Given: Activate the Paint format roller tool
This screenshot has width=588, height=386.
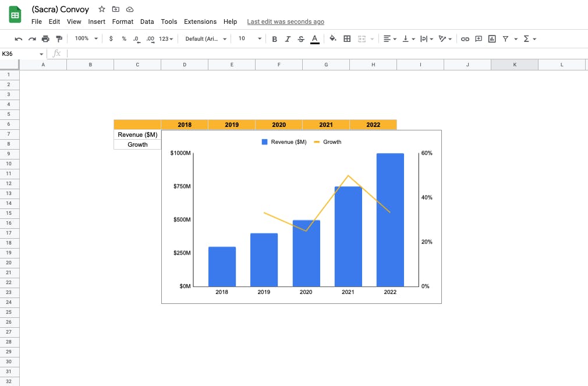Looking at the screenshot, I should pyautogui.click(x=59, y=38).
